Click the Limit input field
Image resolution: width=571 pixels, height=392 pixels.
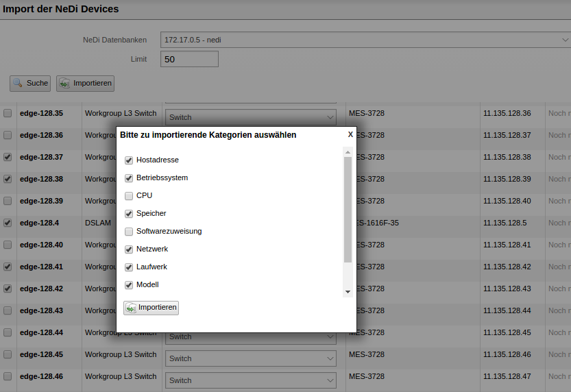click(189, 60)
